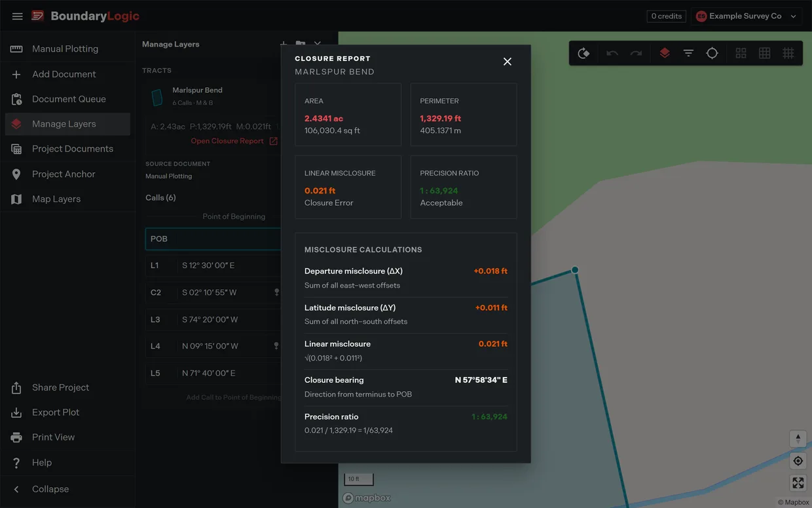Select call row C2 S 02° 10' 55" W
Screen dimensions: 812x508
tap(213, 292)
